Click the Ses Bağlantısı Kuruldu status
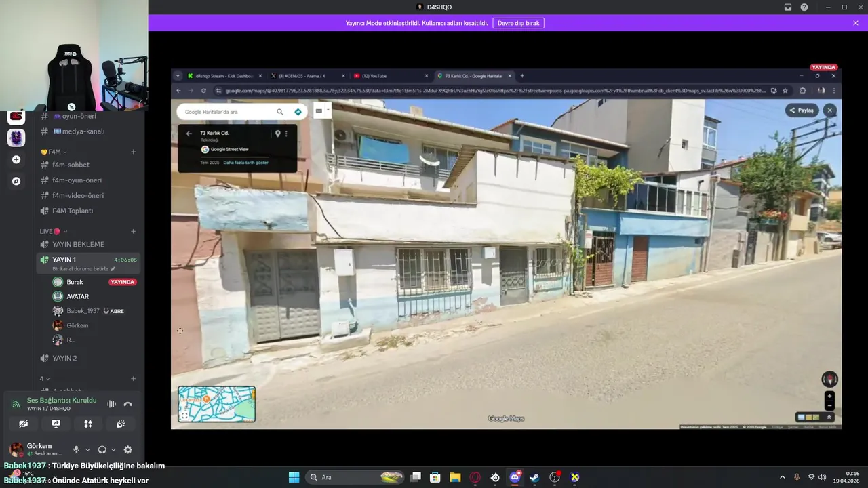The image size is (868, 488). point(62,400)
